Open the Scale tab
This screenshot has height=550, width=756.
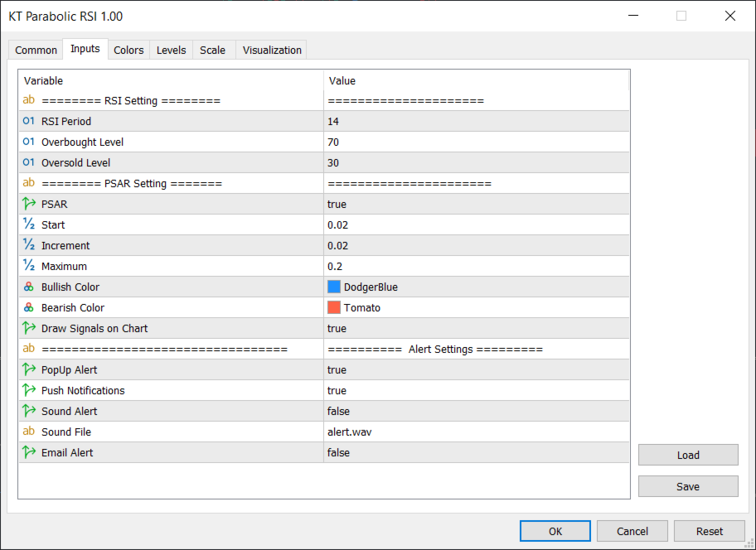(x=212, y=50)
